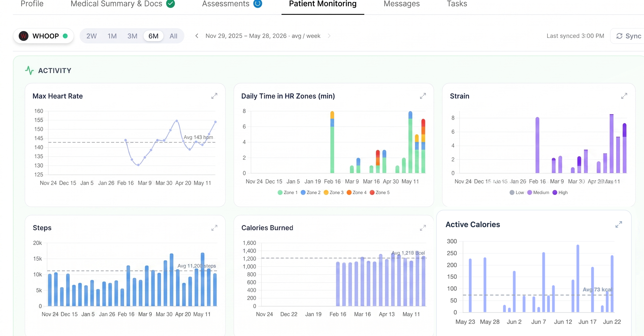Go to next date range
This screenshot has width=644, height=336.
click(329, 36)
